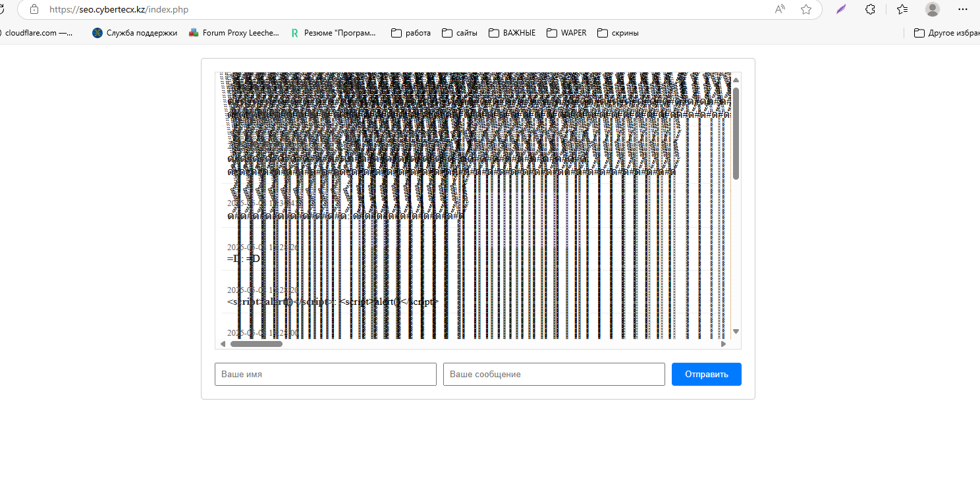Open the Forum Proxy Leeche... bookmark
This screenshot has height=499, width=980.
[234, 33]
